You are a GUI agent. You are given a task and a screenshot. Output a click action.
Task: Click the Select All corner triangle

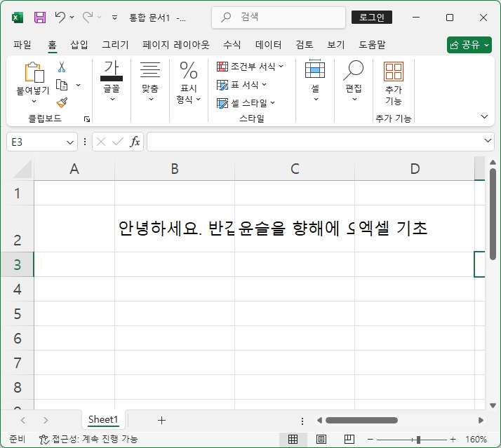(x=22, y=168)
